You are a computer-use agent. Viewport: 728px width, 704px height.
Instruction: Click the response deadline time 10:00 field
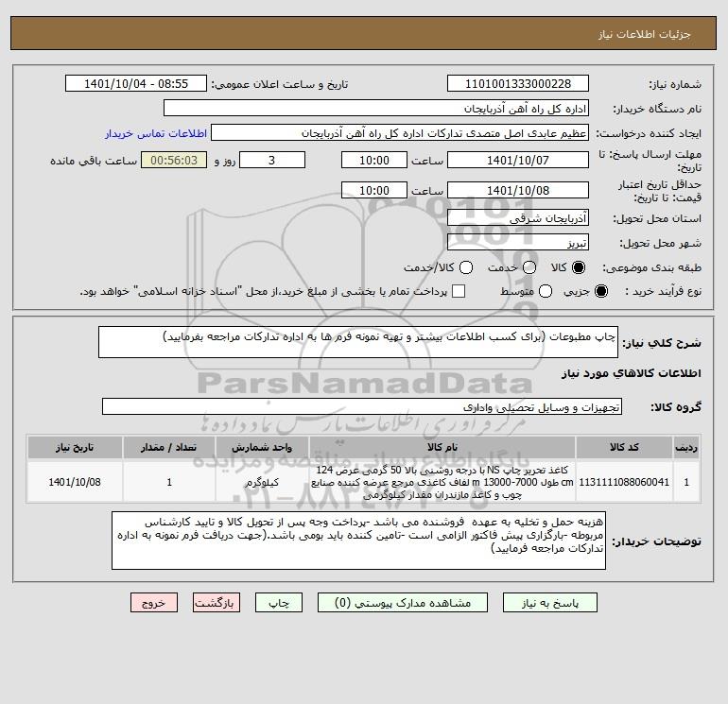pyautogui.click(x=374, y=160)
